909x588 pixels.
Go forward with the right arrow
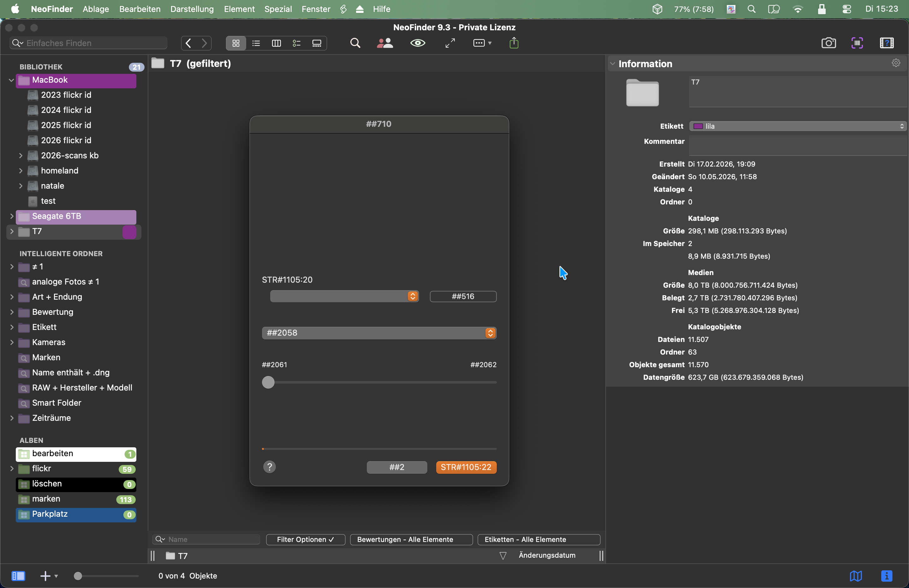pos(204,43)
